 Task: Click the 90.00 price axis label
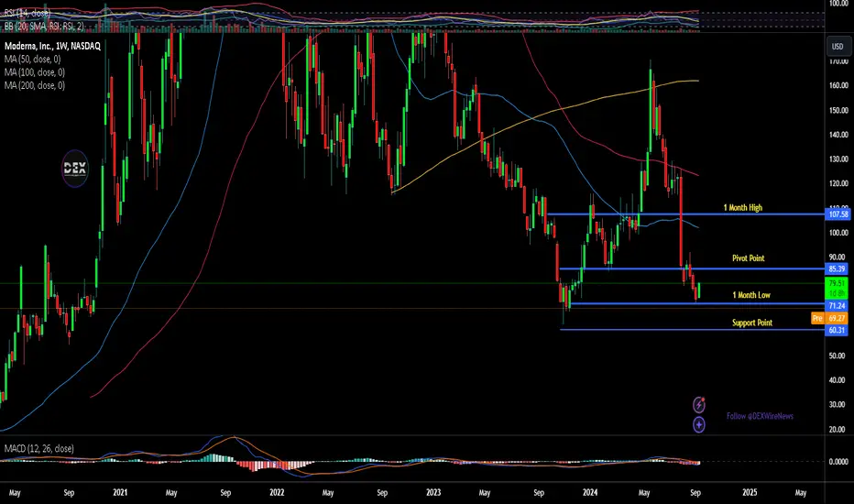click(838, 257)
